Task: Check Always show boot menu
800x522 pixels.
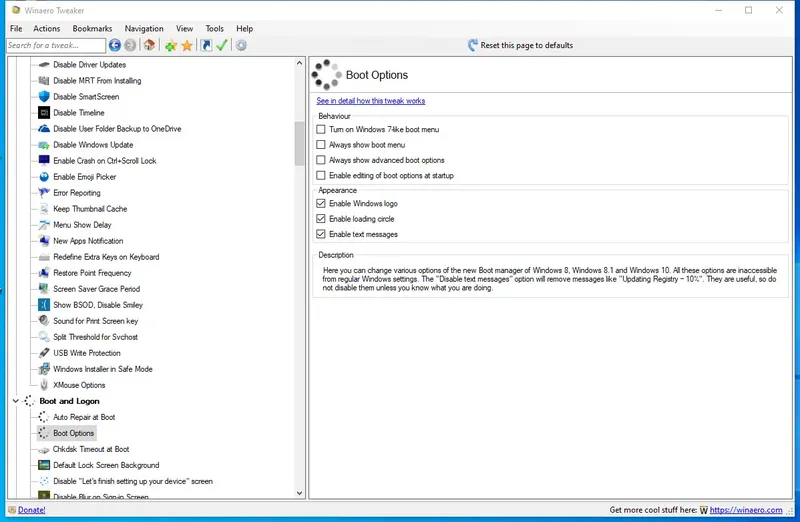Action: click(321, 145)
